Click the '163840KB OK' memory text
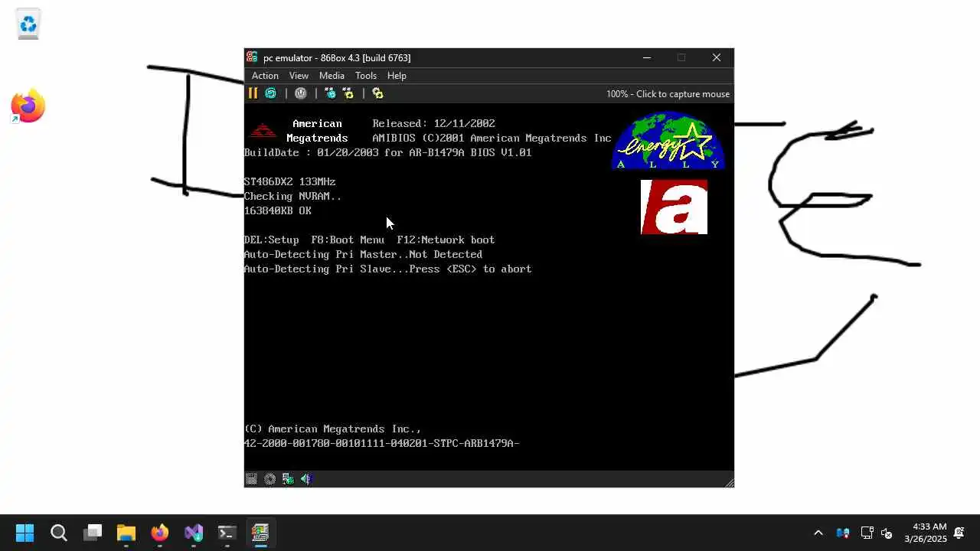 pos(278,210)
